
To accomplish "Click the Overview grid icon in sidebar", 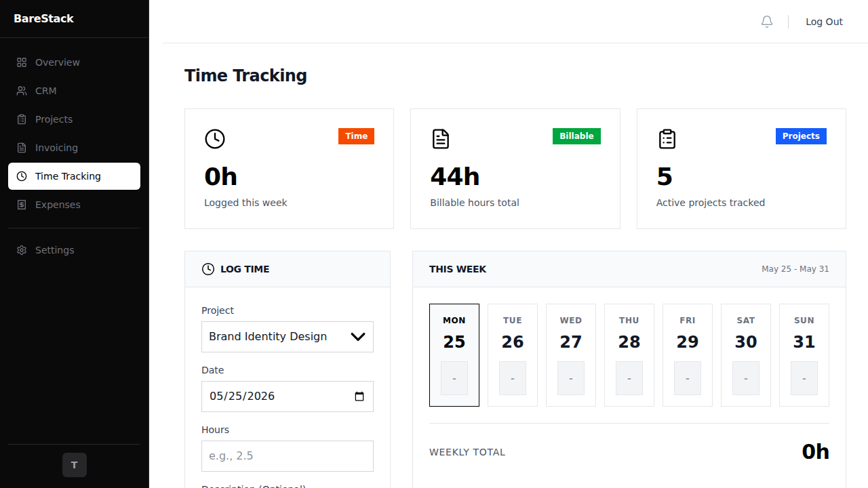I will (22, 62).
